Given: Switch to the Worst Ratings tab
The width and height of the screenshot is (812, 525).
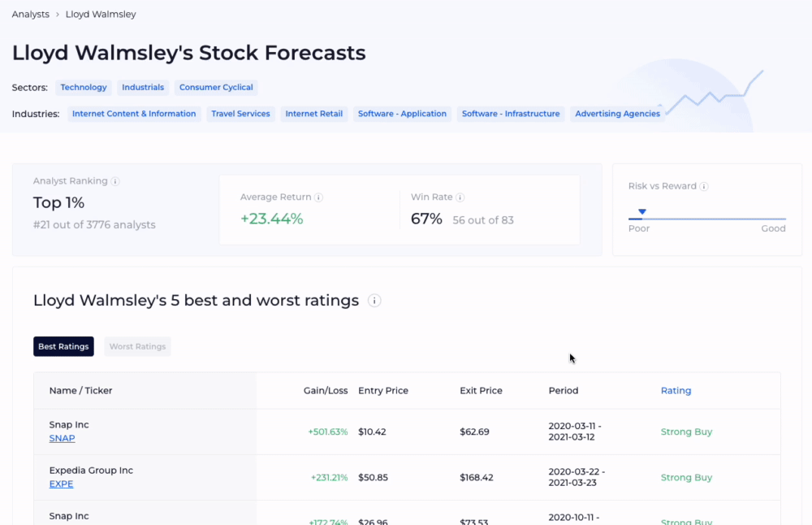Looking at the screenshot, I should tap(137, 346).
